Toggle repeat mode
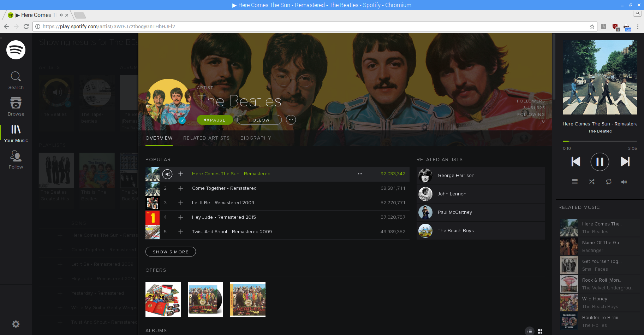Image resolution: width=644 pixels, height=335 pixels. coord(609,182)
